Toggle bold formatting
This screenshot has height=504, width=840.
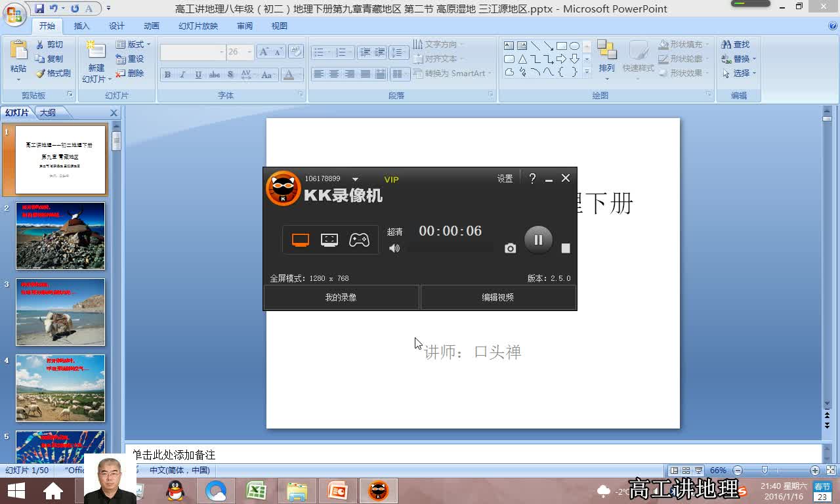click(167, 75)
